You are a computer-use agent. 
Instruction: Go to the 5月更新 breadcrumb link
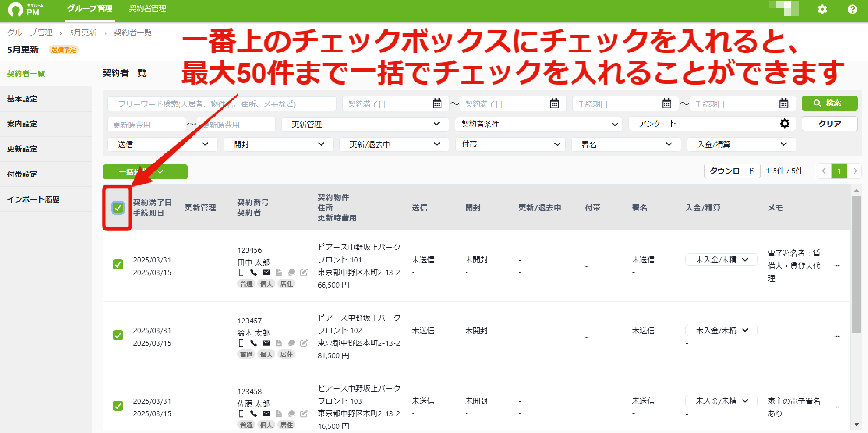tap(83, 33)
